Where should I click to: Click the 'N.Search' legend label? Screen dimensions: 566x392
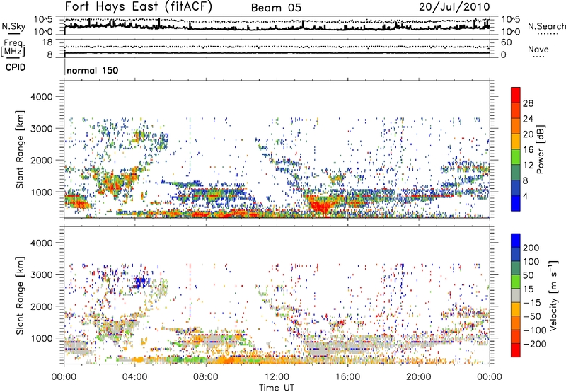[546, 26]
